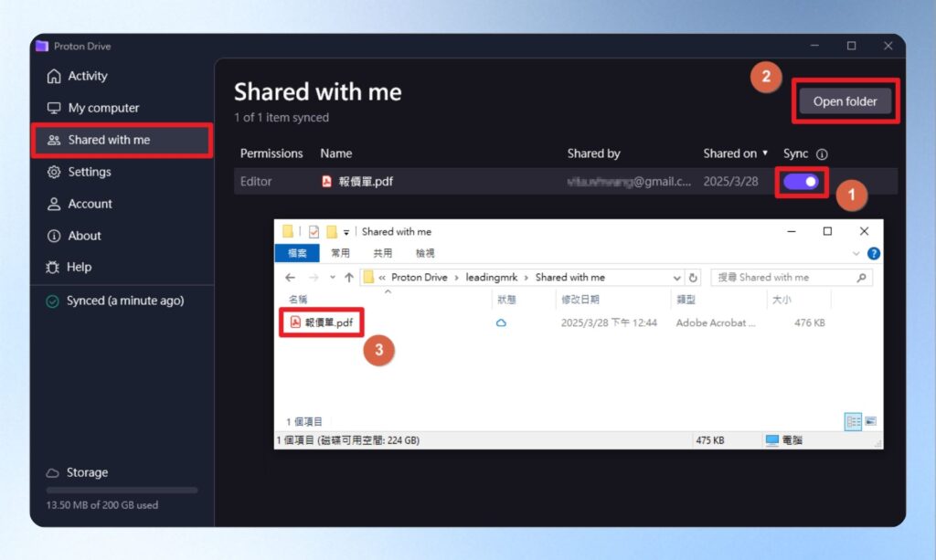936x560 pixels.
Task: Click the cloud status icon for 報價單.pdf
Action: click(x=502, y=322)
